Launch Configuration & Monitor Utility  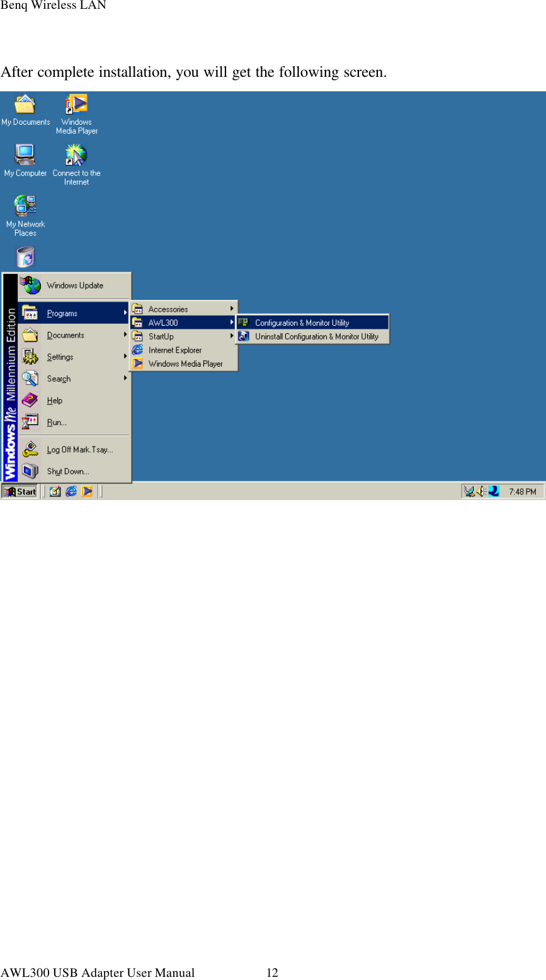coord(312,322)
